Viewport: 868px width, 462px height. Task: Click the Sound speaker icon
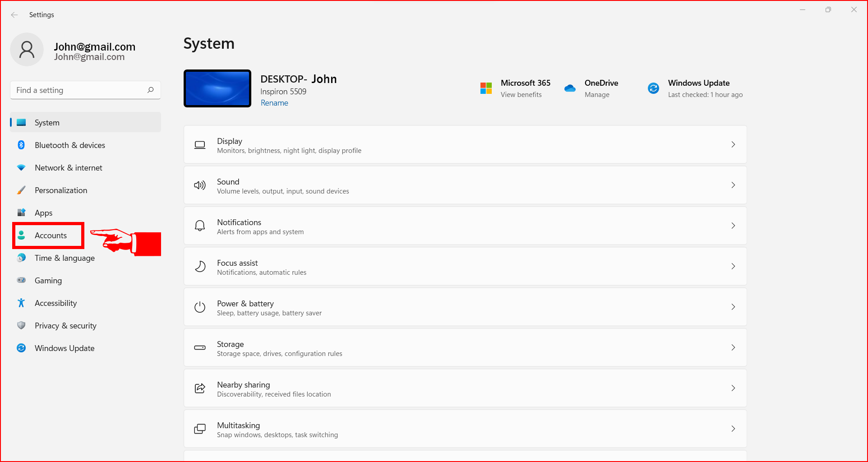(199, 185)
